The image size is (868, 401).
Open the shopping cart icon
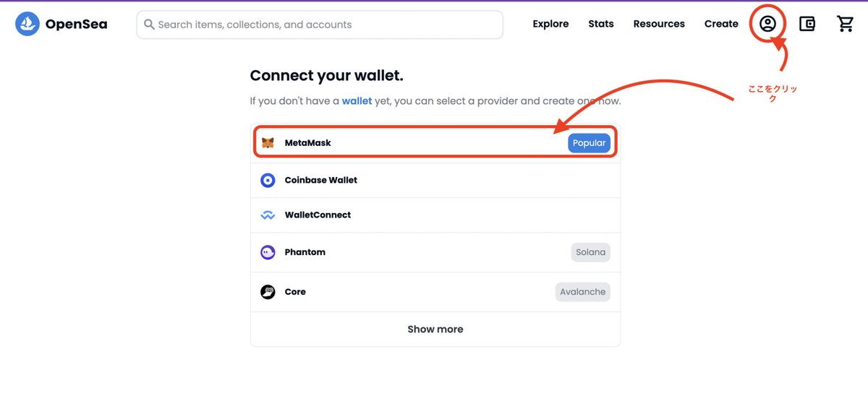(x=846, y=24)
